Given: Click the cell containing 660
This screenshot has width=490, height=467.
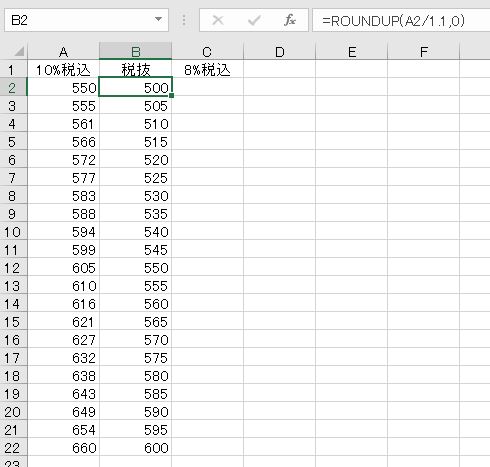Looking at the screenshot, I should (x=63, y=448).
